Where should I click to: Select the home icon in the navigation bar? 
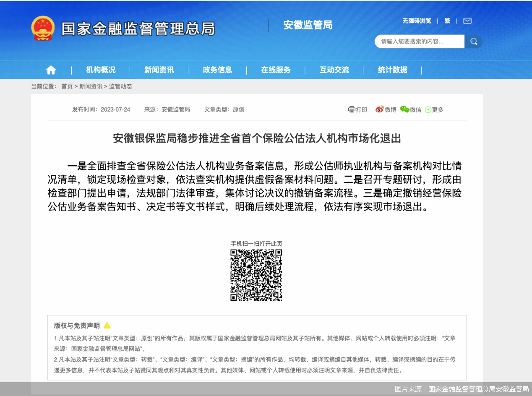[50, 70]
